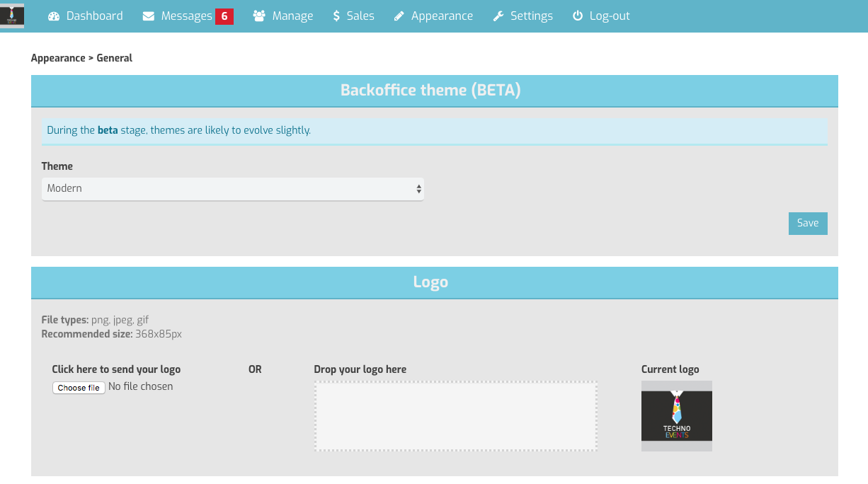868x484 pixels.
Task: Click the Settings wrench icon
Action: pyautogui.click(x=498, y=16)
